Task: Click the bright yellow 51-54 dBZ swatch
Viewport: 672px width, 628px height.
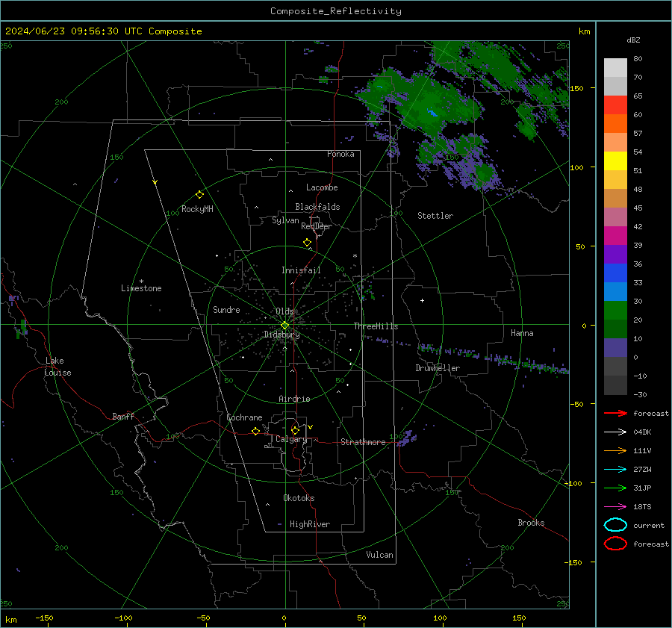Action: 615,161
